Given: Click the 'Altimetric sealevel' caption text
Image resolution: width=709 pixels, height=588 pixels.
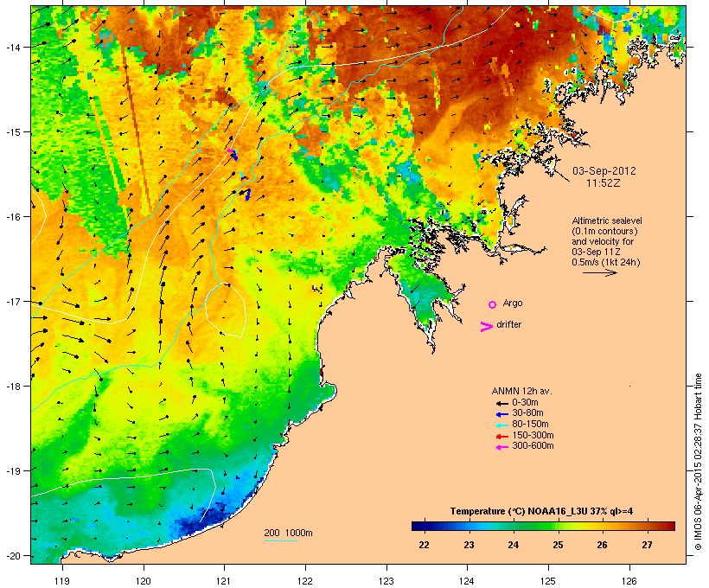Looking at the screenshot, I should pyautogui.click(x=607, y=220).
